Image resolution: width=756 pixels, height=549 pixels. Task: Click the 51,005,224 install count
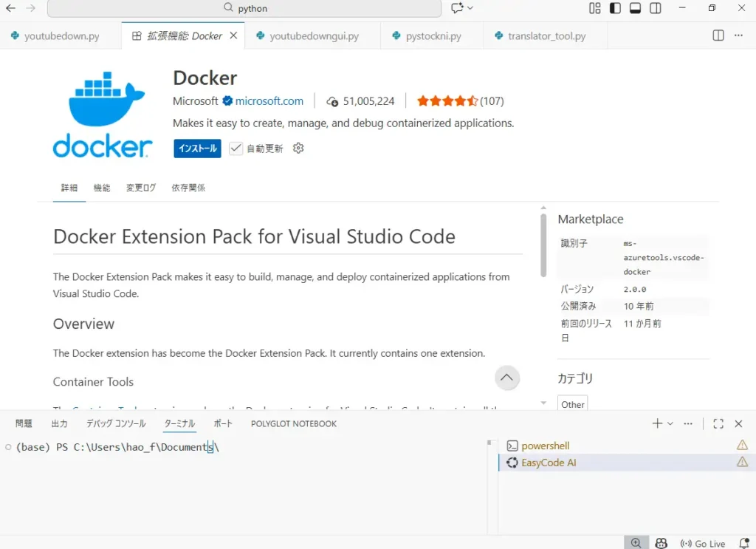(x=368, y=100)
